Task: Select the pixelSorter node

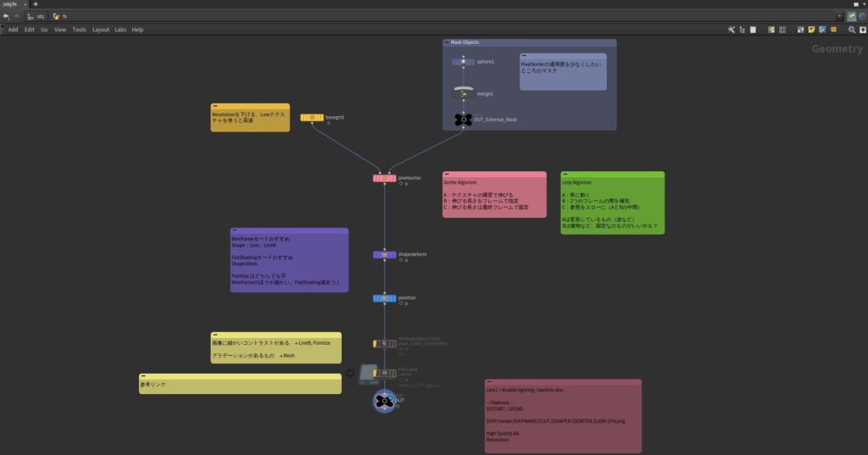Action: click(x=385, y=178)
